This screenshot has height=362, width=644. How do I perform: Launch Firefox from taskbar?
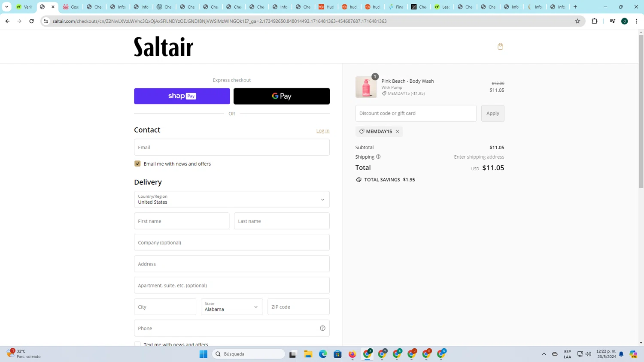352,354
